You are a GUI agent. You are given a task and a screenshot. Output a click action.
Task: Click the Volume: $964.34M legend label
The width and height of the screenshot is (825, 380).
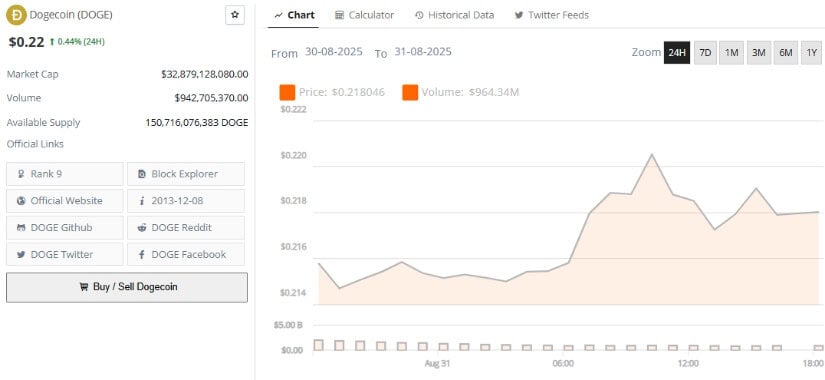pos(470,93)
